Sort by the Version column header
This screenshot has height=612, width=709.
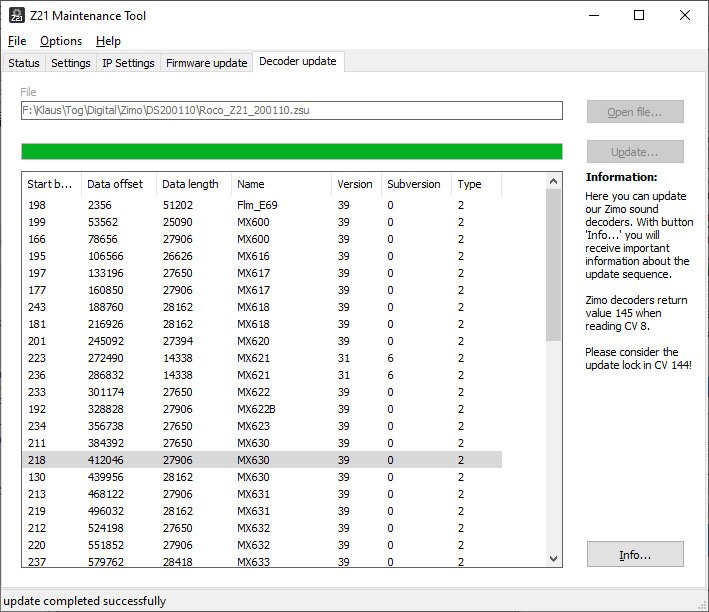(x=356, y=184)
